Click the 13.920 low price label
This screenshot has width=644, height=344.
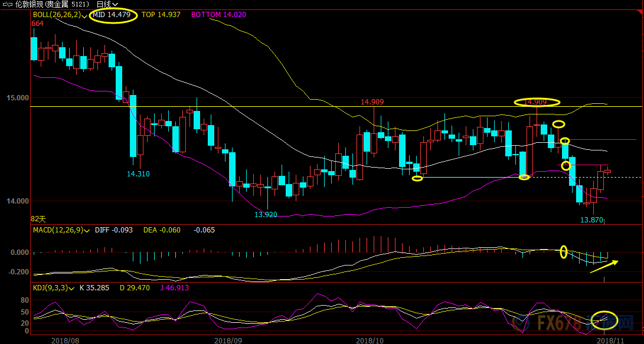point(266,214)
